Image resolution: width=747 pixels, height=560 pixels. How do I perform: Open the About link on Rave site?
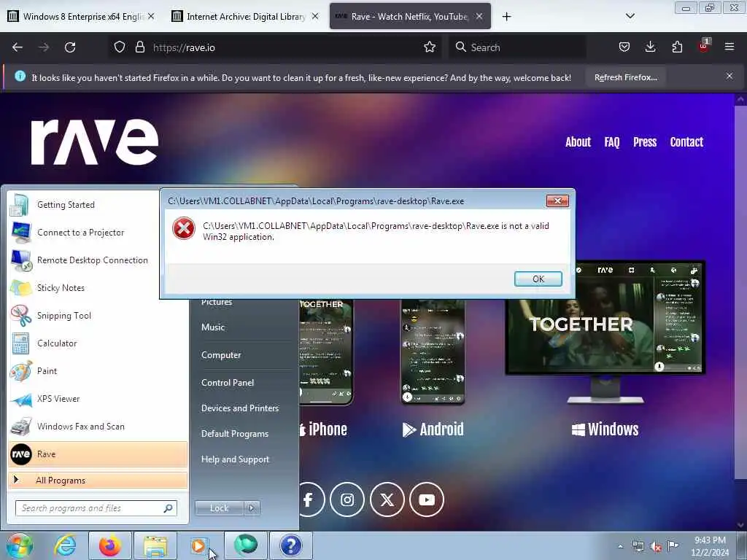click(578, 142)
